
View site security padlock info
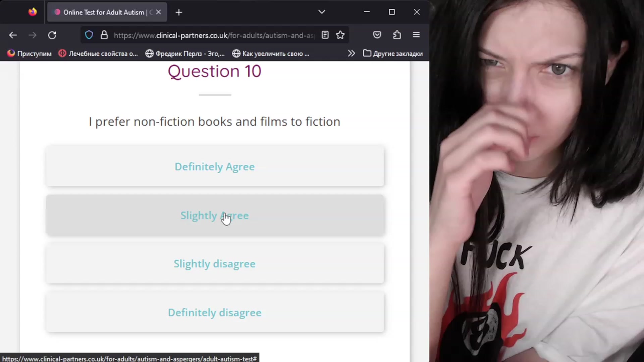pyautogui.click(x=104, y=35)
